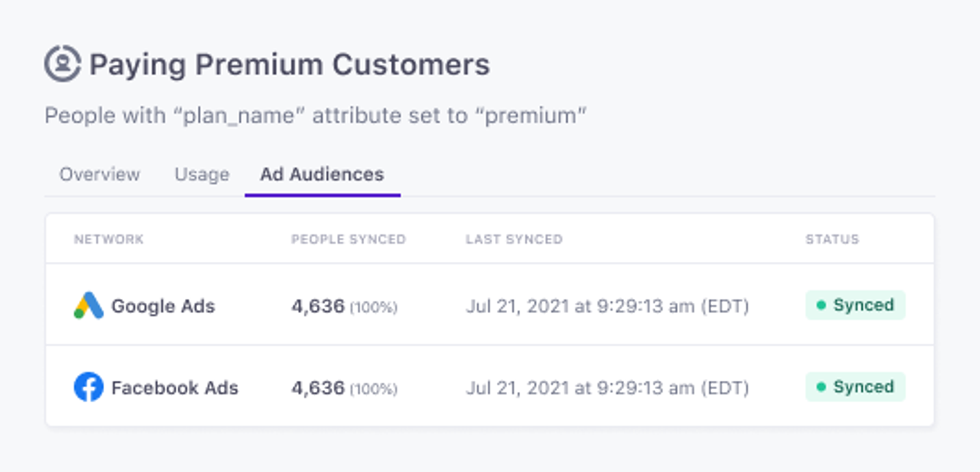The width and height of the screenshot is (980, 472).
Task: Click the Status column header
Action: tap(832, 239)
